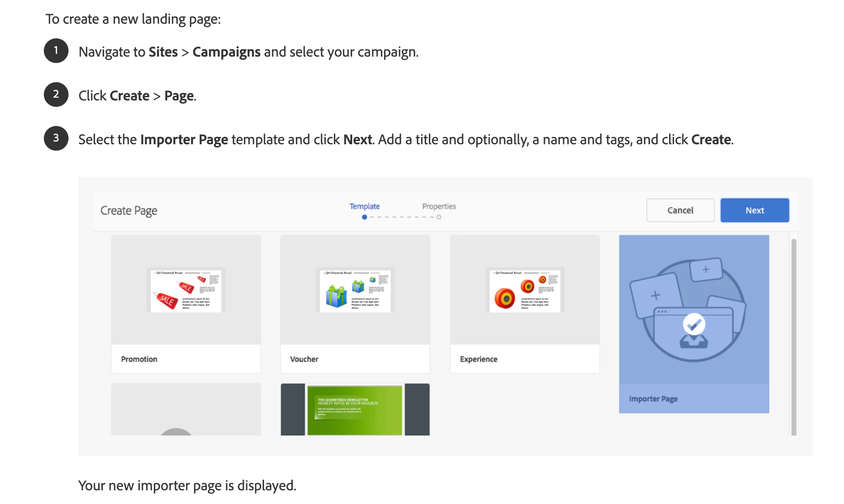Screen dimensions: 844x504
Task: Click the red targets preview image
Action: click(525, 290)
